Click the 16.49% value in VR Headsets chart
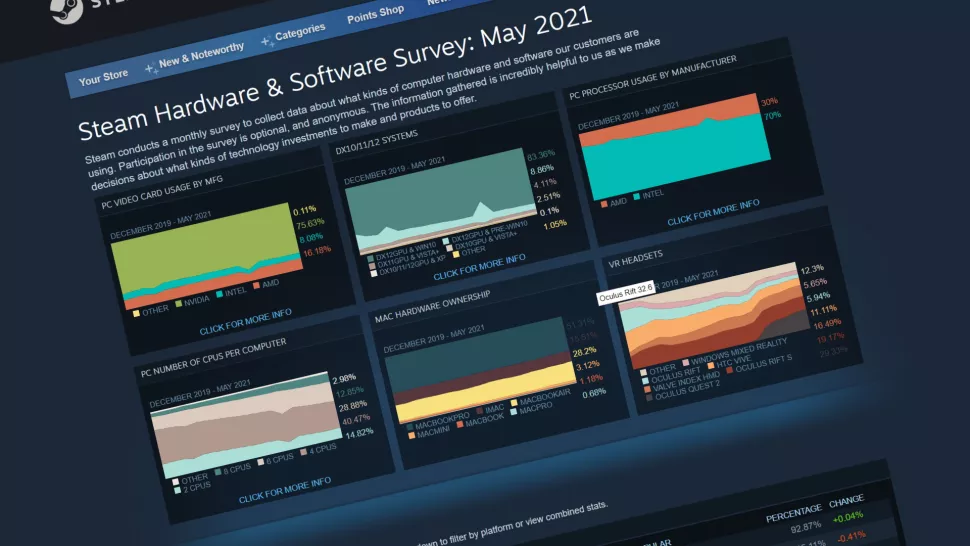The width and height of the screenshot is (970, 546). (x=827, y=325)
